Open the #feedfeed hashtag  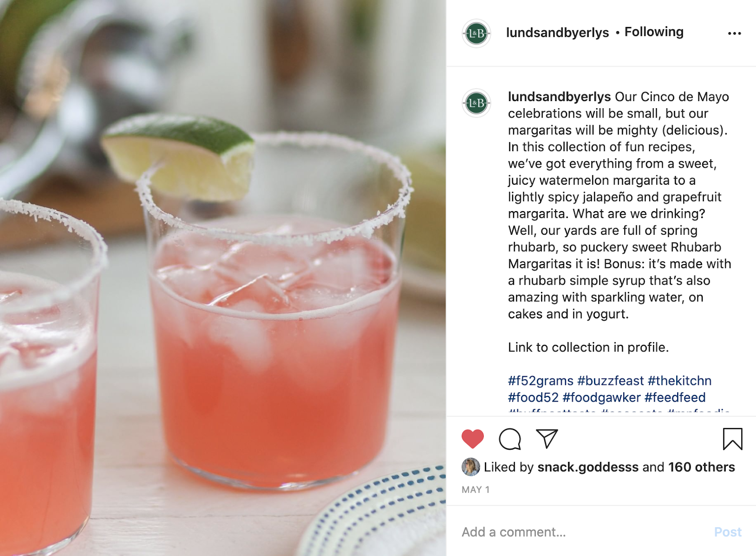(675, 397)
